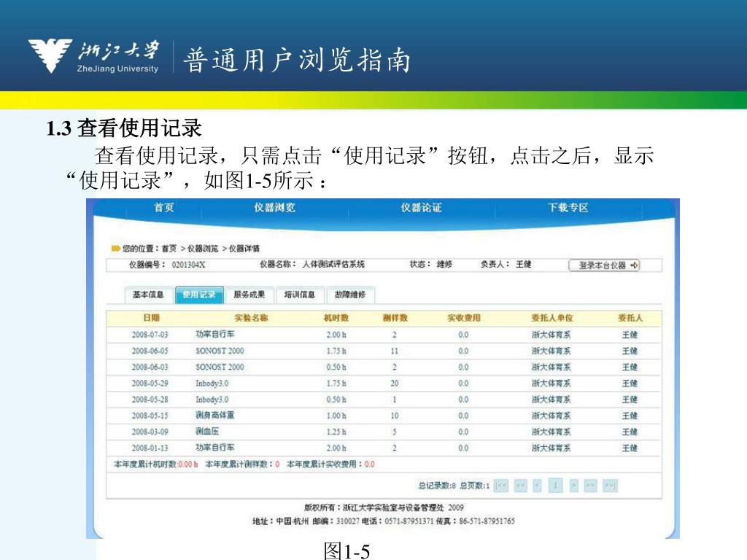This screenshot has height=560, width=747.
Task: Click the 机时数 column header
Action: coord(336,318)
